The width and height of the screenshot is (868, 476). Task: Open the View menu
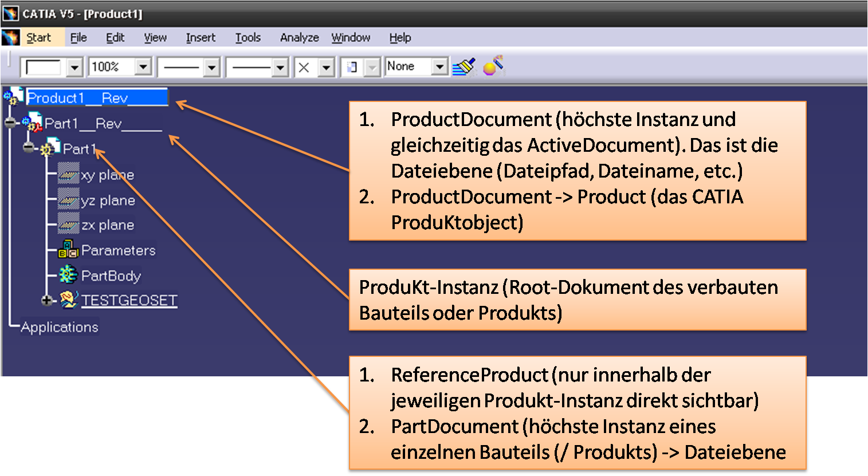tap(155, 38)
